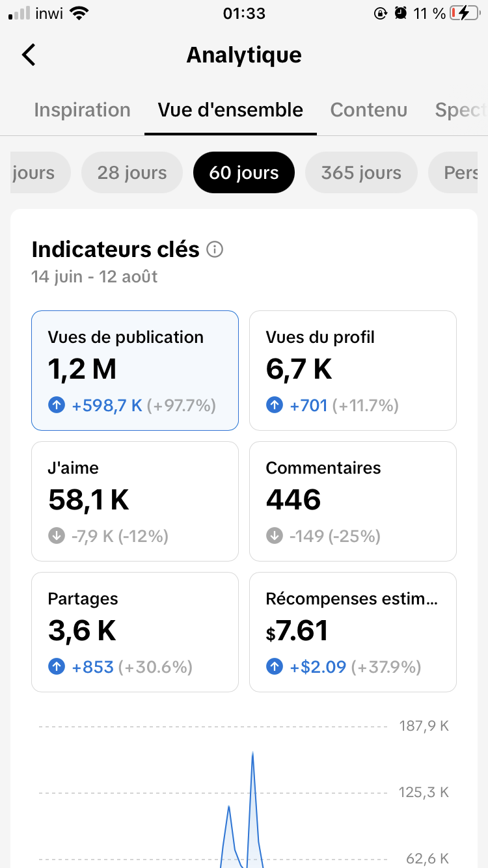Tap the orientation lock status icon
The image size is (488, 868).
click(381, 13)
